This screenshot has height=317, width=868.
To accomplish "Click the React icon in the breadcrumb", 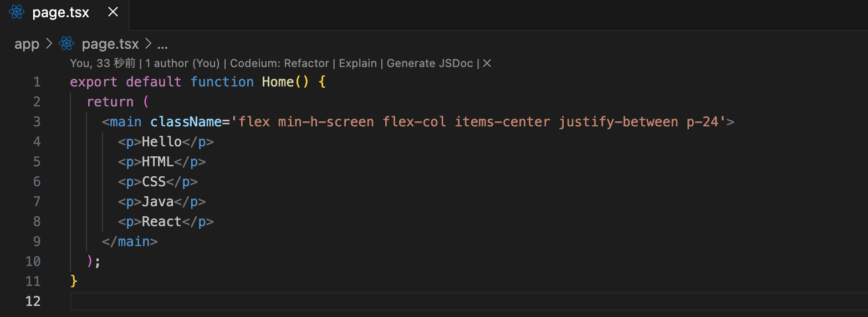I will [67, 44].
